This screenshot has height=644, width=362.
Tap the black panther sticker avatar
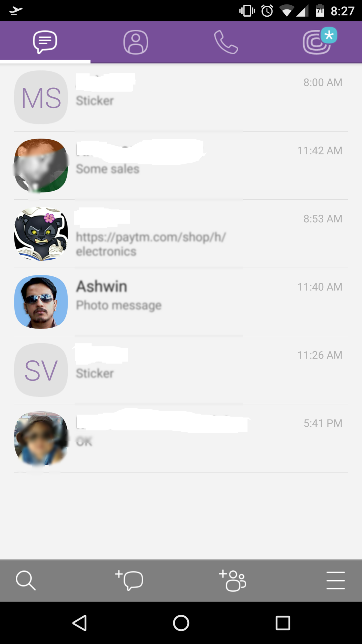coord(41,234)
